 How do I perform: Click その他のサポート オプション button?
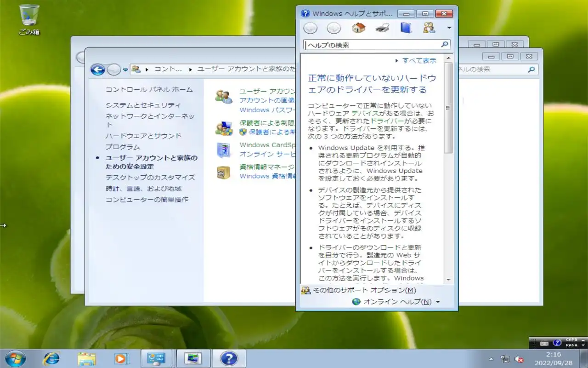[359, 290]
